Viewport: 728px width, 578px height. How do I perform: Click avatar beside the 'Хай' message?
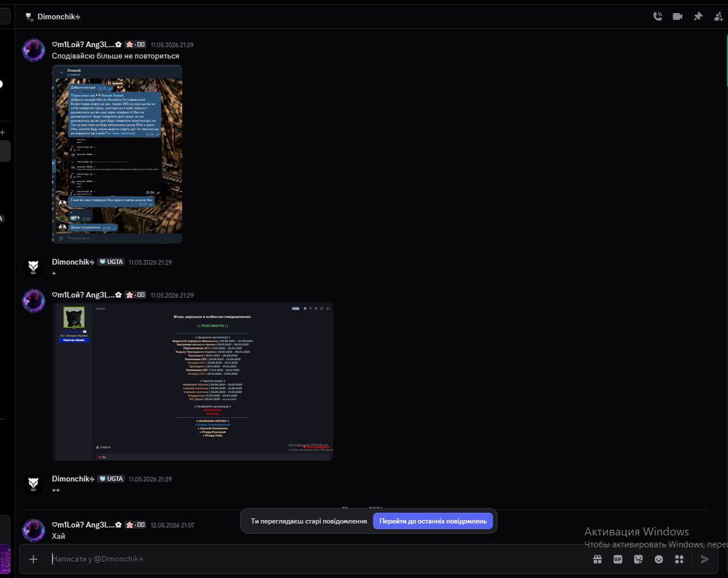(34, 530)
